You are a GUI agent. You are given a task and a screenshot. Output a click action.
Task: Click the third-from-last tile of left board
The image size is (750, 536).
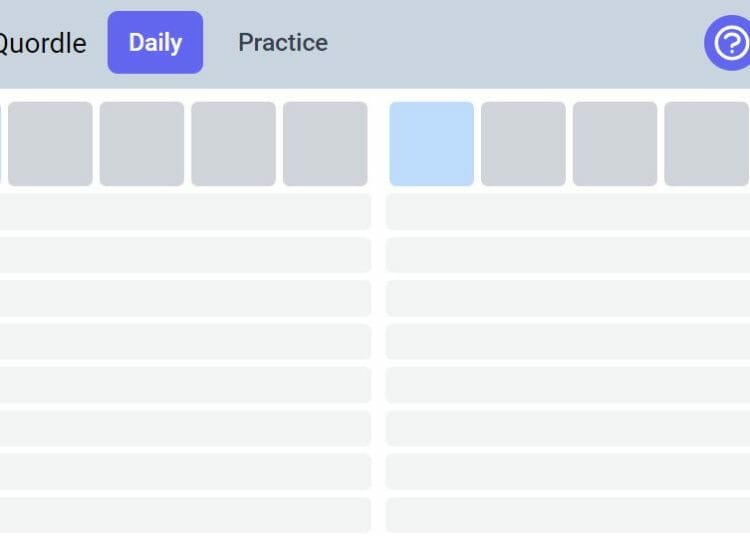pos(142,144)
